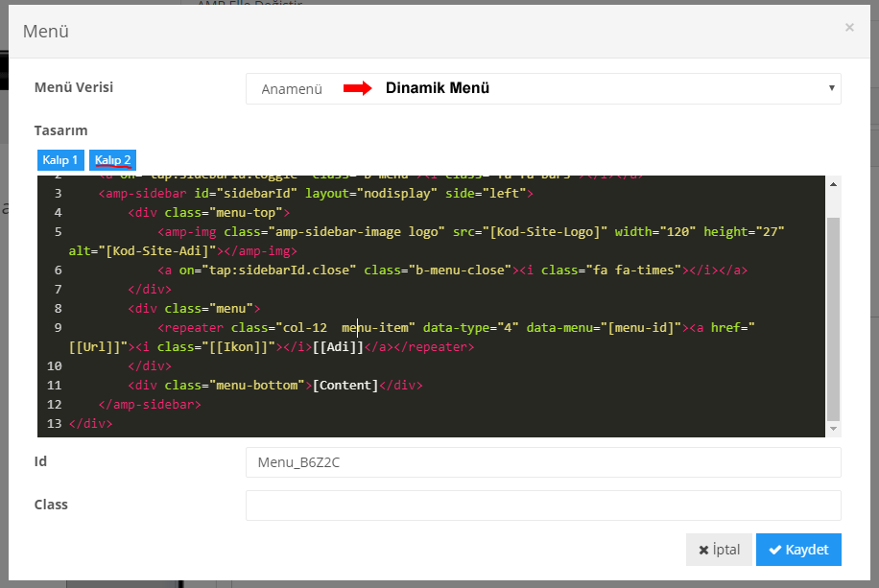879x588 pixels.
Task: Focus the Id input field
Action: [x=543, y=462]
